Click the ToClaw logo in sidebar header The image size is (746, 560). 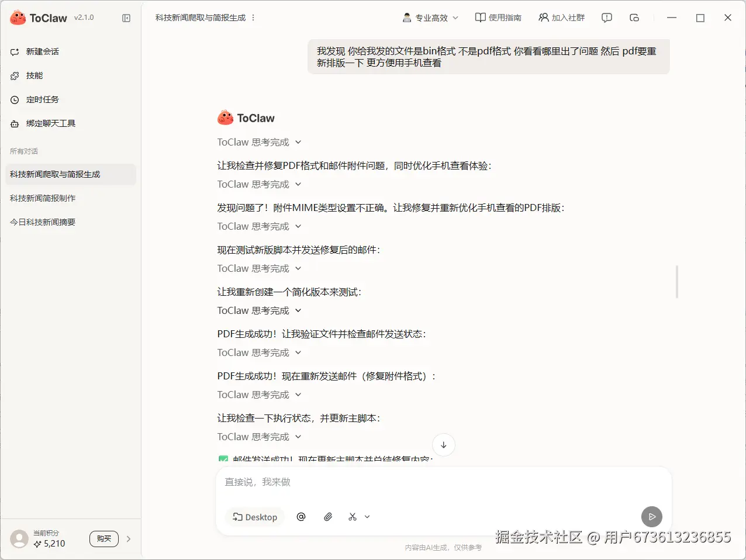click(39, 18)
